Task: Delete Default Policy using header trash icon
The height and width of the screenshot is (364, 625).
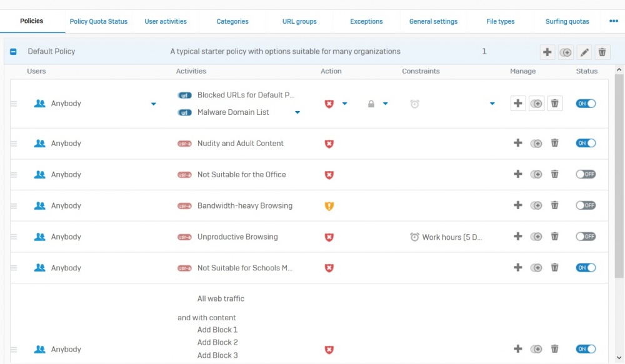Action: 602,52
